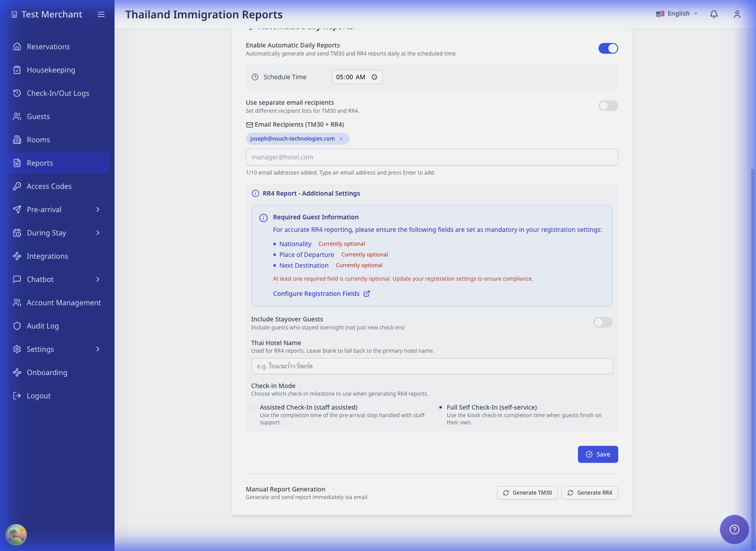The image size is (756, 551).
Task: Open the clock icon in the Schedule Time field
Action: (x=374, y=77)
